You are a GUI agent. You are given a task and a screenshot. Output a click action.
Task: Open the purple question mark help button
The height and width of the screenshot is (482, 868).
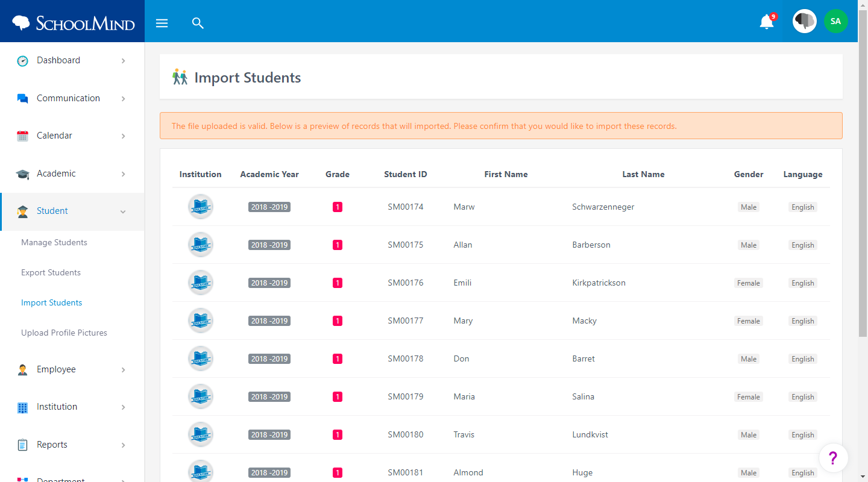(833, 458)
